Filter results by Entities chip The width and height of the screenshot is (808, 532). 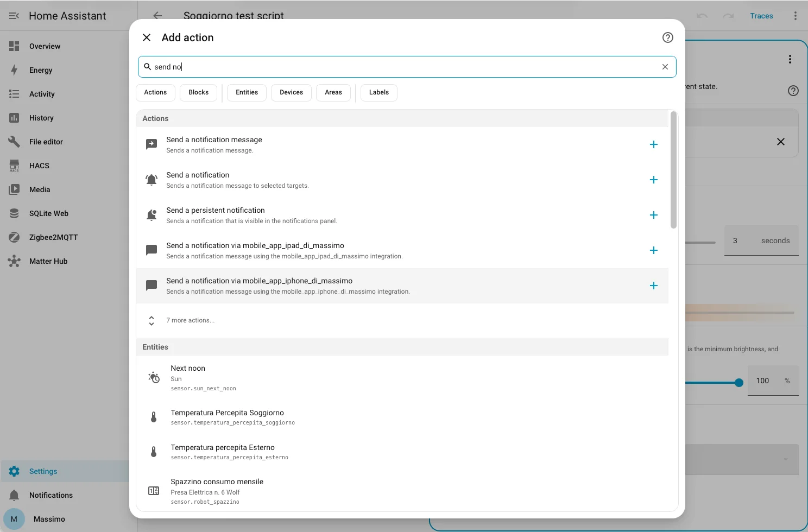pos(247,92)
